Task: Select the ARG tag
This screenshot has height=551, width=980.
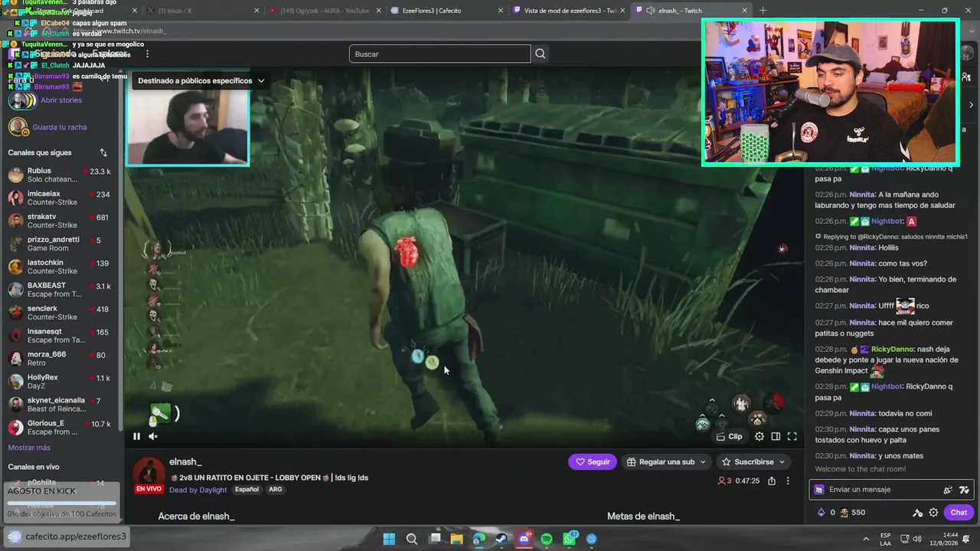Action: (275, 490)
